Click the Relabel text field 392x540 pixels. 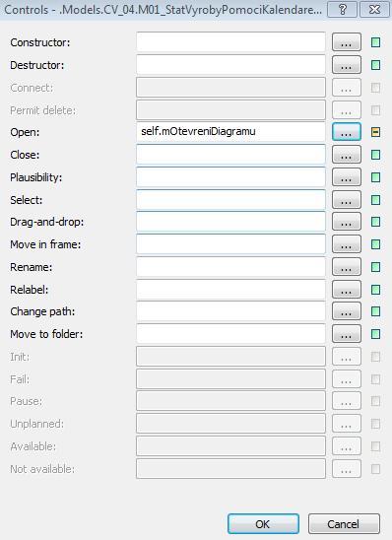click(230, 290)
